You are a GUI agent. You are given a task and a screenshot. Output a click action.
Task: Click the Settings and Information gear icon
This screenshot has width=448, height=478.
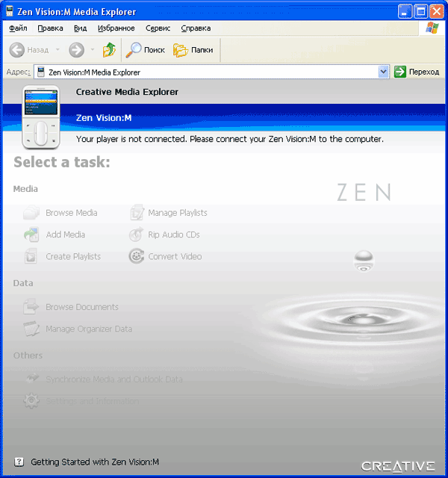[31, 400]
